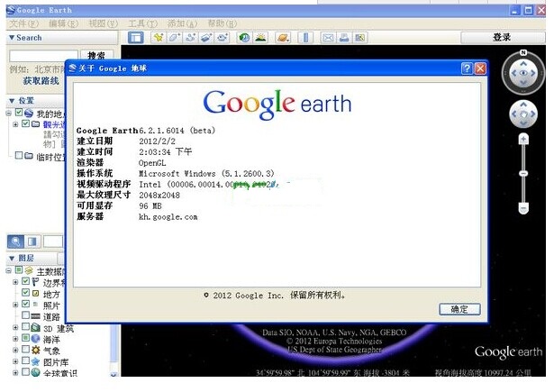Collapse the 我的地点 tree node
The height and width of the screenshot is (392, 554).
8,114
